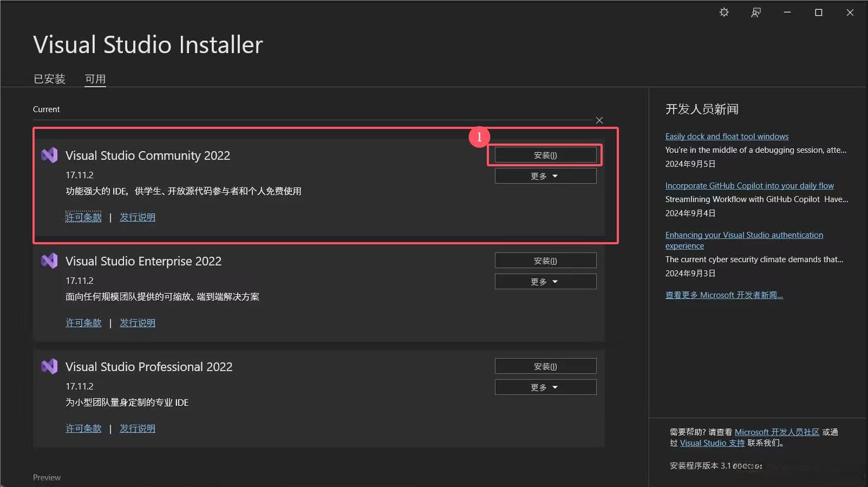Open 许可条款 link for Professional 2022
The width and height of the screenshot is (868, 487).
[83, 428]
